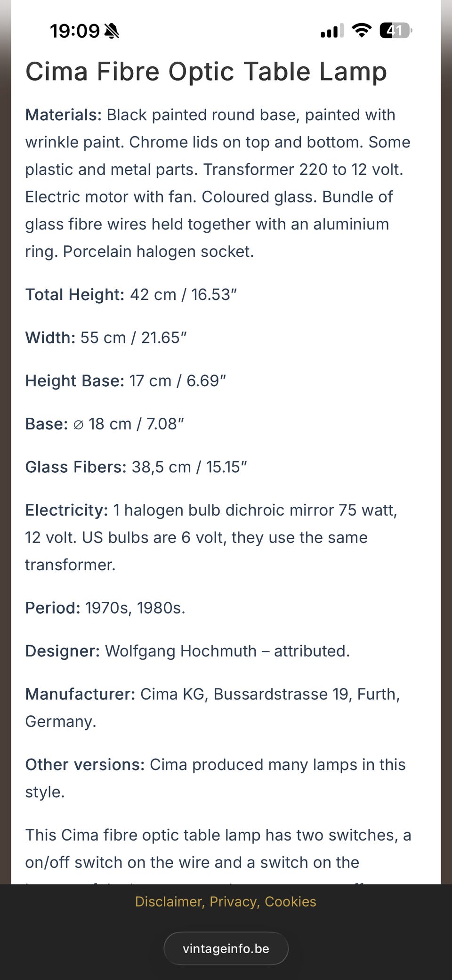Tap the Height Base label
The image size is (452, 980).
point(75,381)
